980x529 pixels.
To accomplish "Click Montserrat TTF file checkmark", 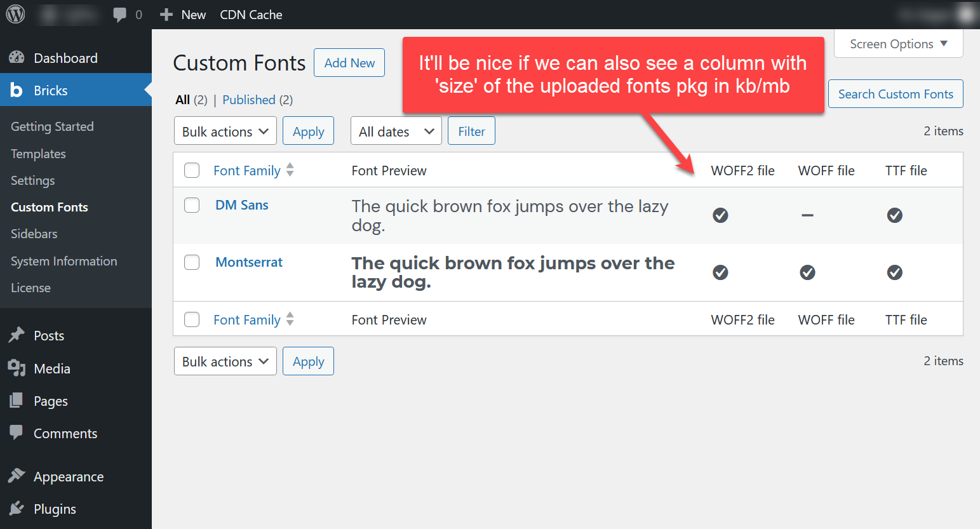I will point(895,272).
